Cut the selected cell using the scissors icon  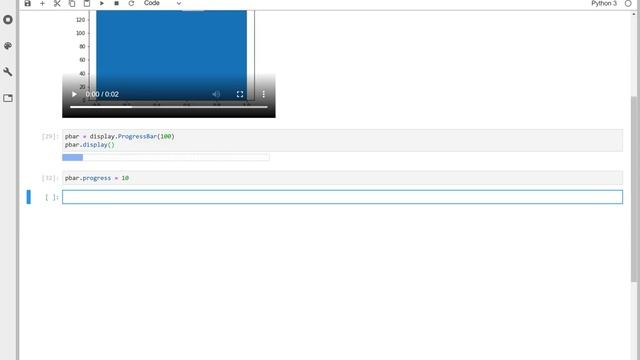pyautogui.click(x=57, y=3)
